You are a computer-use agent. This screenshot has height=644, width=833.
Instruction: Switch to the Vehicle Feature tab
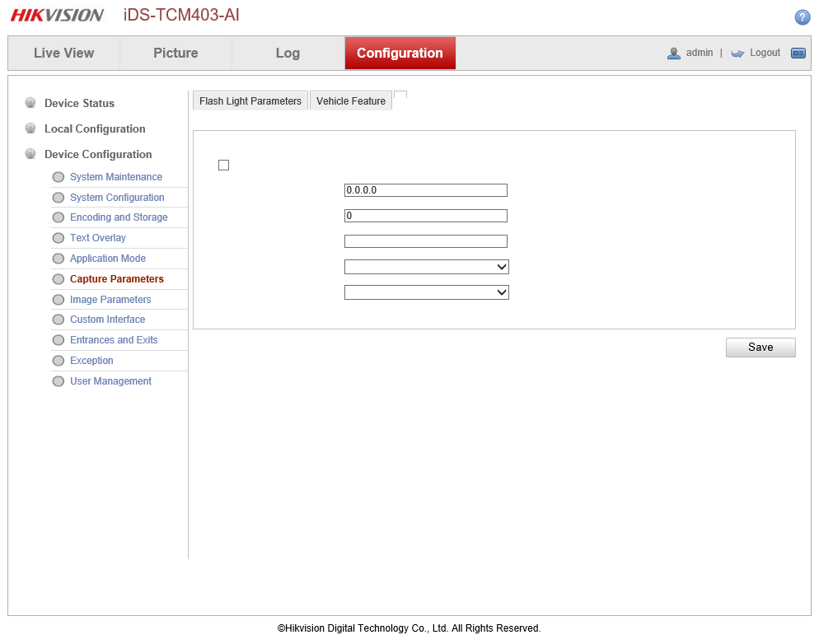[x=351, y=101]
